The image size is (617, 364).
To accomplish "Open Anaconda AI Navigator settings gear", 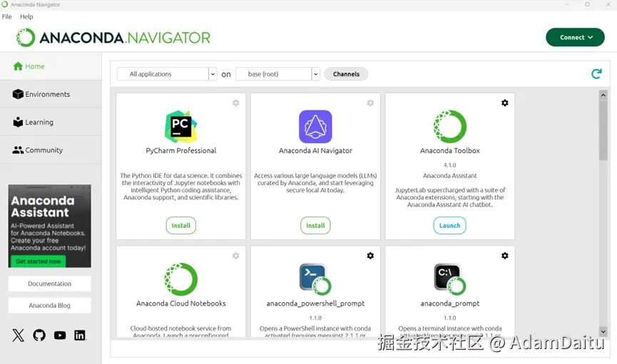I will click(370, 103).
